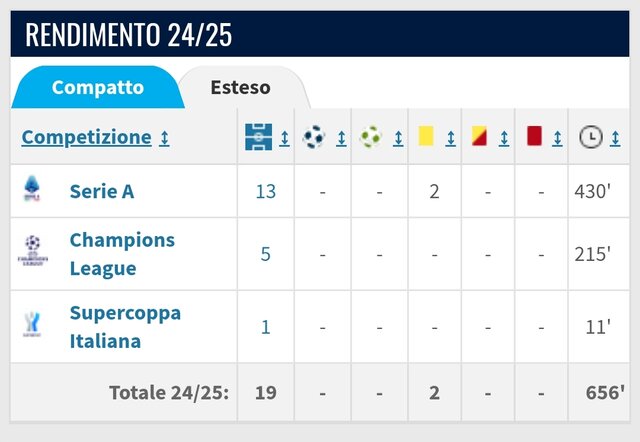Switch to the Esteso tab

[240, 87]
